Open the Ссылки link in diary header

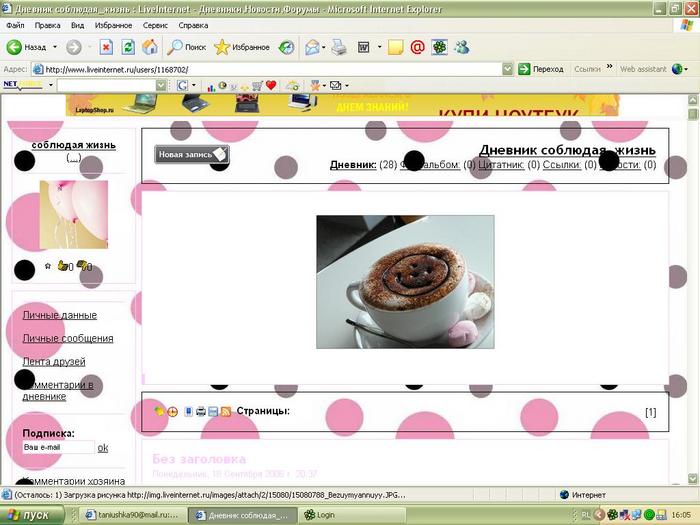click(x=562, y=165)
